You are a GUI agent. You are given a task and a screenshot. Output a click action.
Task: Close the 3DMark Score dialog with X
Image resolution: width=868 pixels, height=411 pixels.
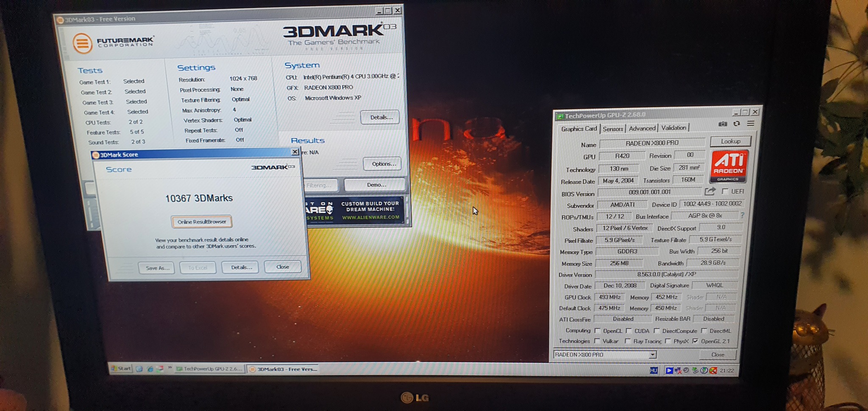coord(295,152)
